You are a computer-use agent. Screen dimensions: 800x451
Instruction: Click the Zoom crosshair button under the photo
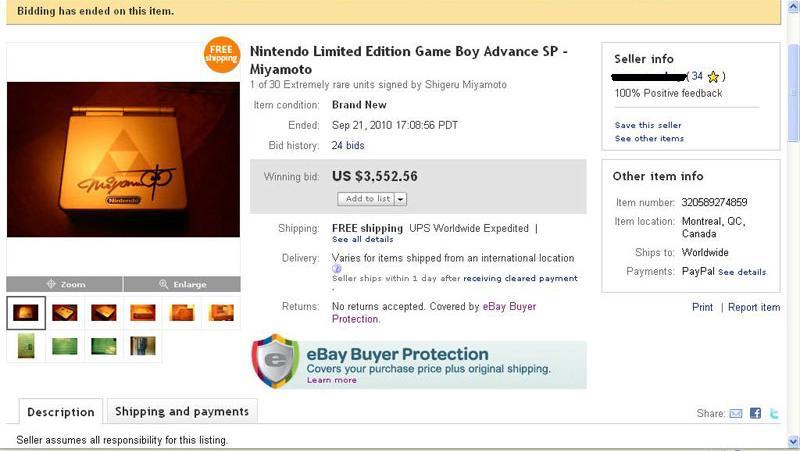[x=65, y=284]
